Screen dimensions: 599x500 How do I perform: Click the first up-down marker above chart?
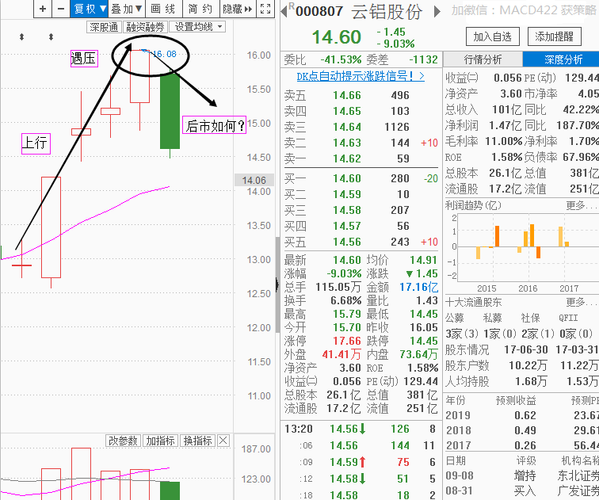tap(22, 37)
